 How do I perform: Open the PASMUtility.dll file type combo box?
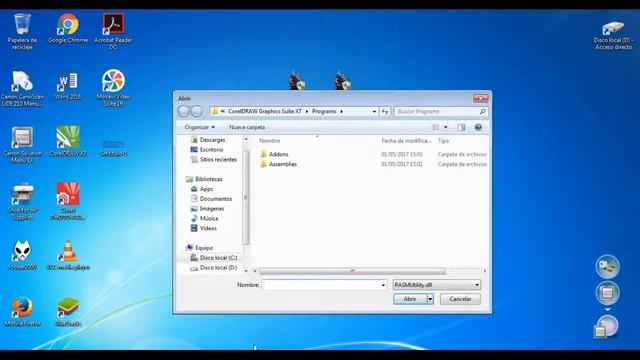point(436,285)
